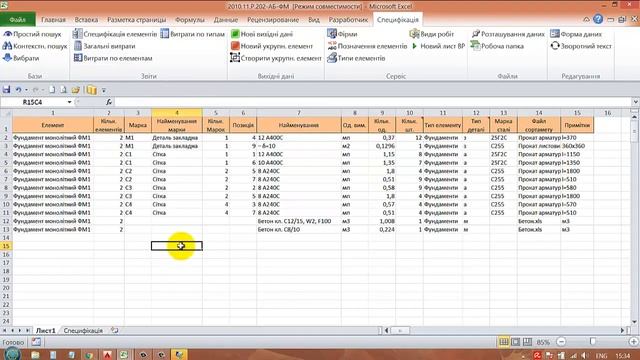Viewport: 640px width, 360px height.
Task: Click the zoom in plus button
Action: pos(633,342)
